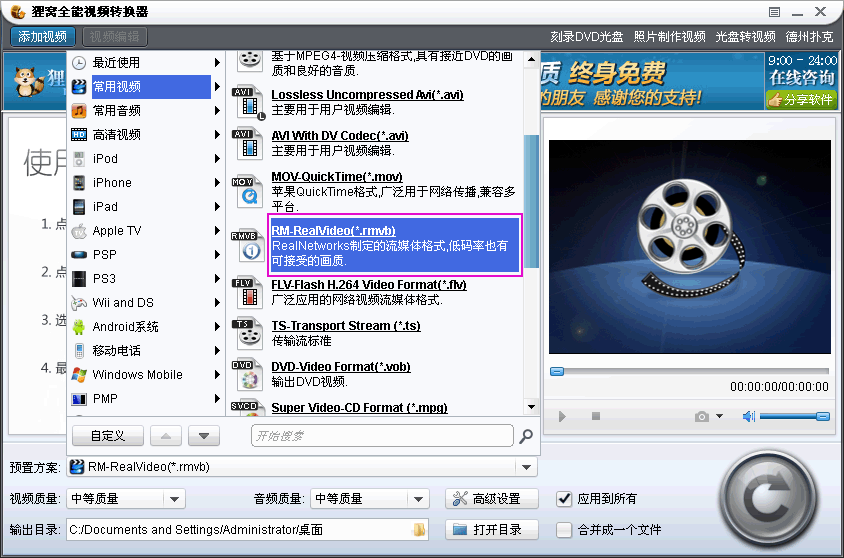Screen dimensions: 844x558
Task: Click the 移动电话 phone icon
Action: point(79,351)
